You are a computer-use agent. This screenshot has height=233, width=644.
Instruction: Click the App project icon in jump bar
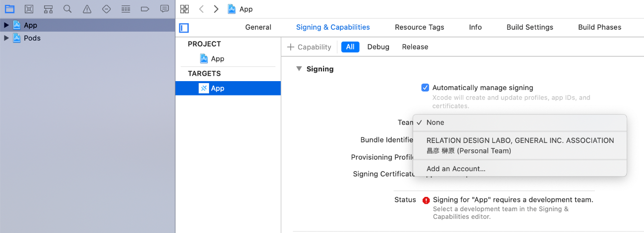point(231,9)
